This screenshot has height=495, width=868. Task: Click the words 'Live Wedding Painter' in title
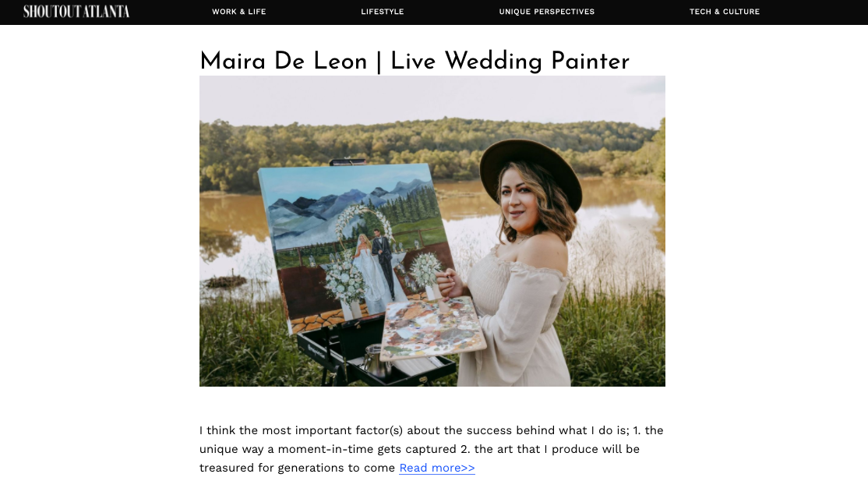point(510,61)
